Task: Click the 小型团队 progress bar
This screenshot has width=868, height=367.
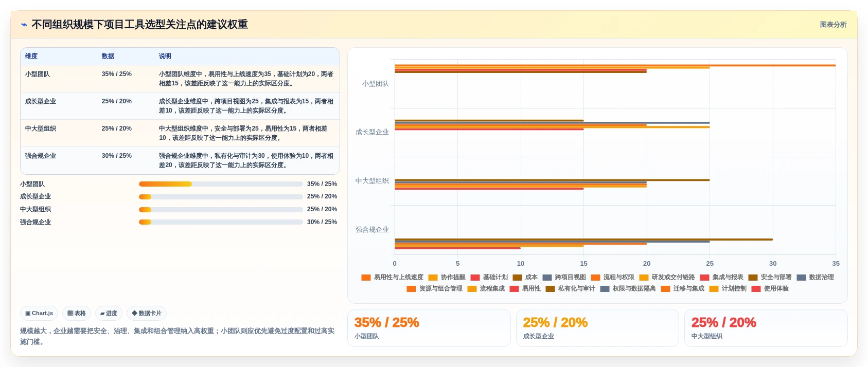Action: tap(221, 184)
